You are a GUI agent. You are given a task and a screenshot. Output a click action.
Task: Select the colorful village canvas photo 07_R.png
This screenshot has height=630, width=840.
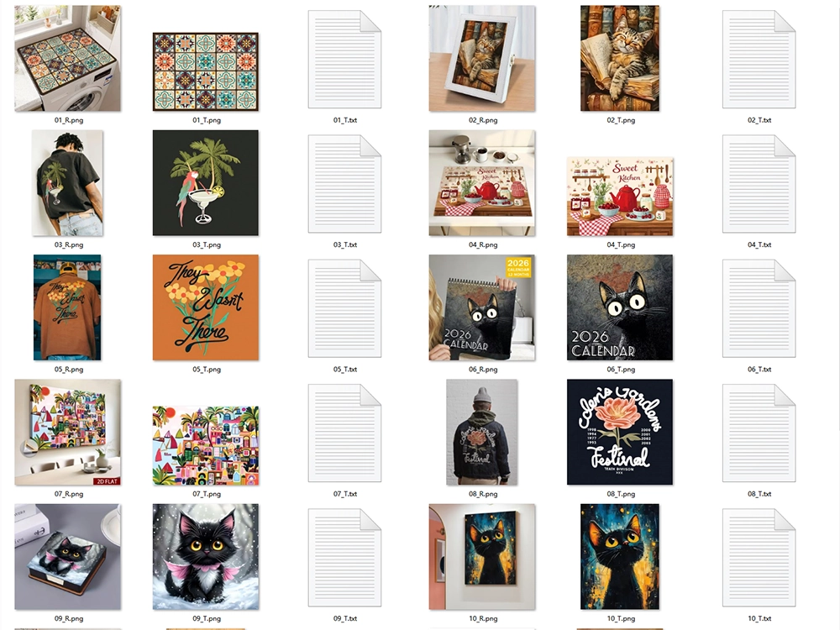coord(67,433)
